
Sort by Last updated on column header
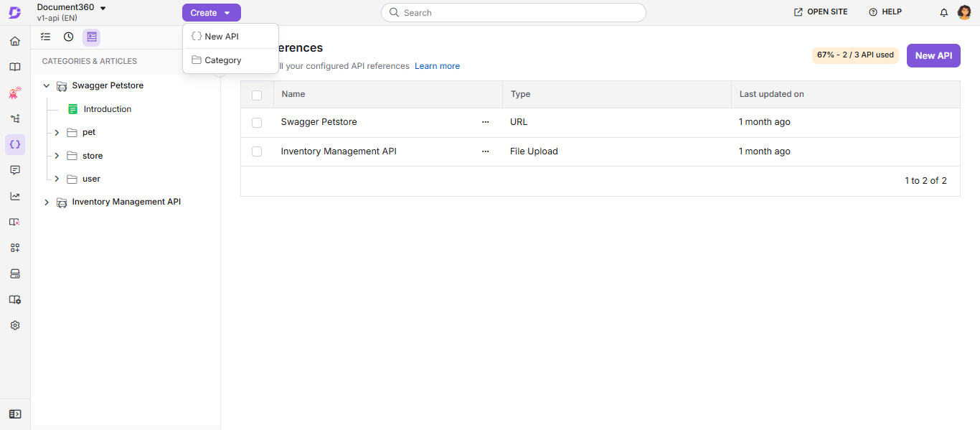pos(772,94)
